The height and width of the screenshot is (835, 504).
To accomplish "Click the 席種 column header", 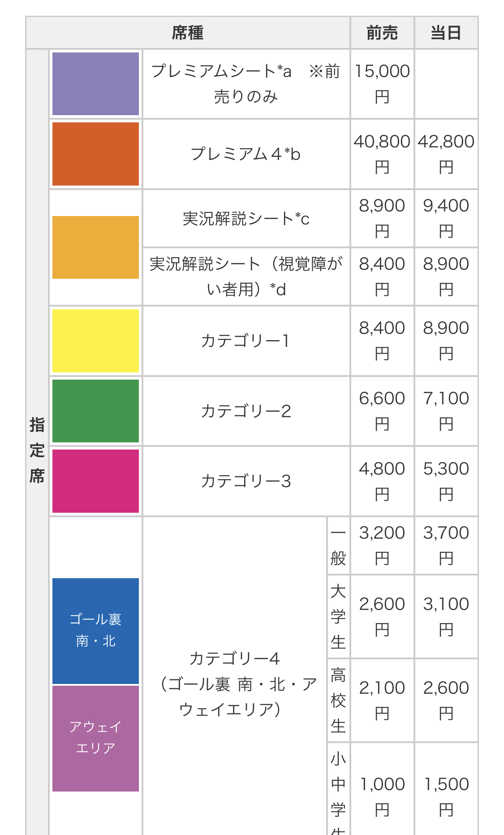I will 188,33.
